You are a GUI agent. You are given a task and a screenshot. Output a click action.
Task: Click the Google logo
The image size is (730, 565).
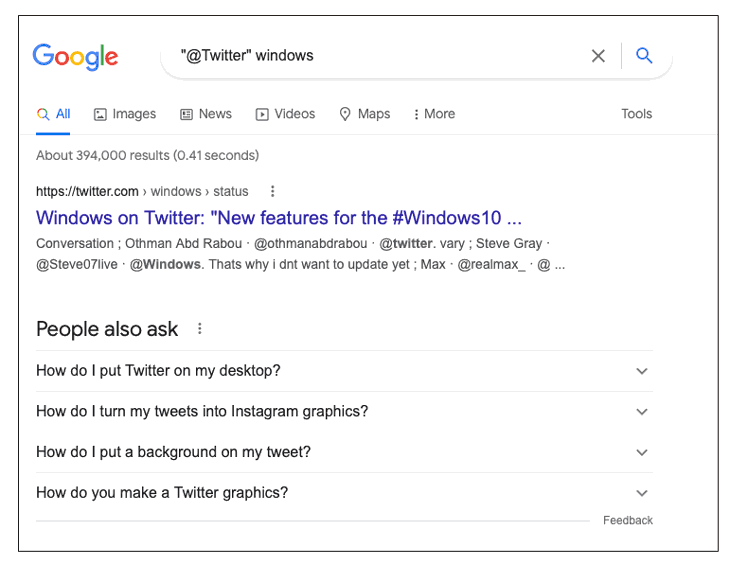pos(75,56)
